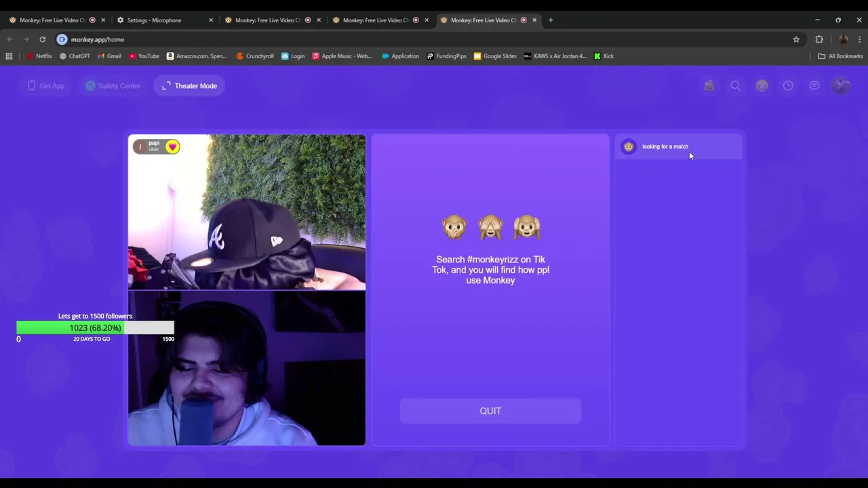868x488 pixels.
Task: Click the partner video thumbnail
Action: tap(247, 212)
